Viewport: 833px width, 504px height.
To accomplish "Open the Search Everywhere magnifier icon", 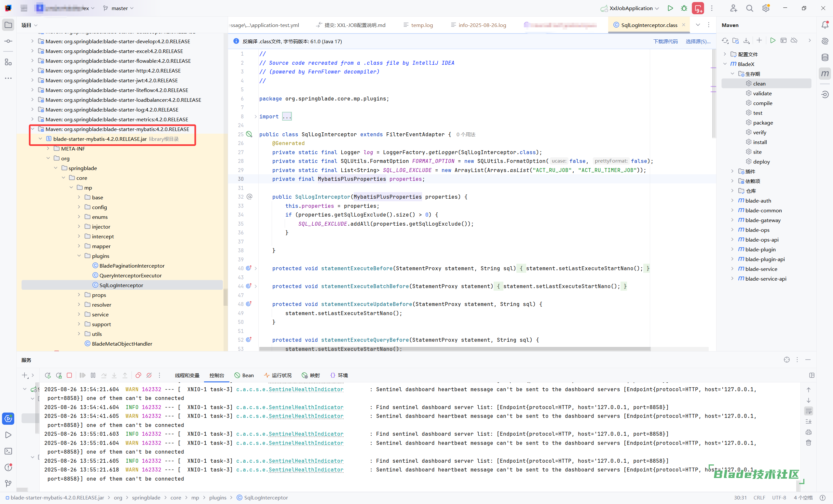I will 749,8.
